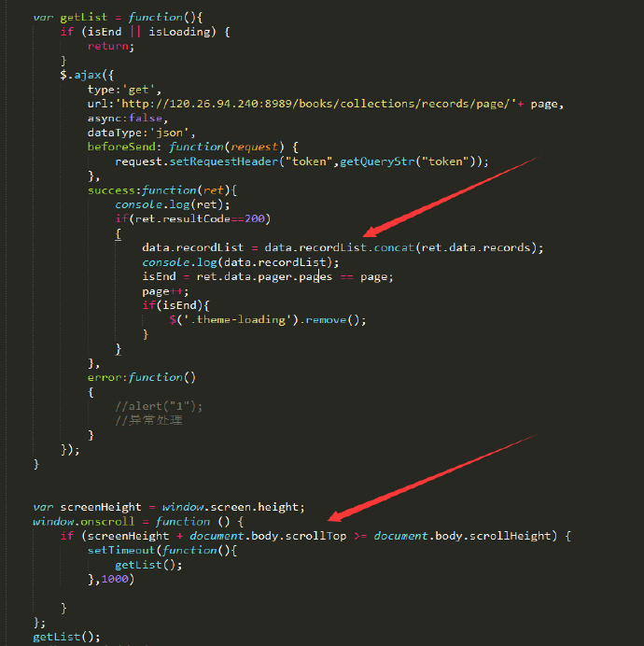
Task: Click the 'page++;' statement
Action: click(165, 291)
